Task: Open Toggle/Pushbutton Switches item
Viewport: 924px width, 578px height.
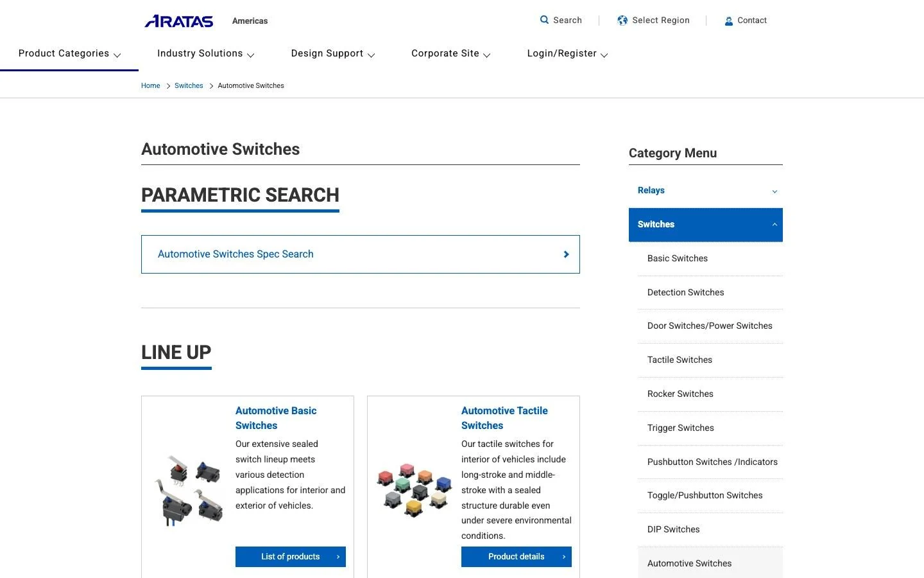Action: pyautogui.click(x=710, y=496)
